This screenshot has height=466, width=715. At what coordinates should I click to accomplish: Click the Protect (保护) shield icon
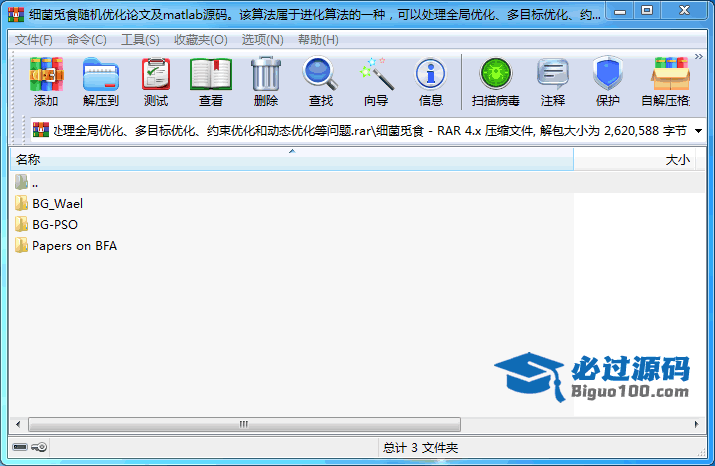coord(608,82)
